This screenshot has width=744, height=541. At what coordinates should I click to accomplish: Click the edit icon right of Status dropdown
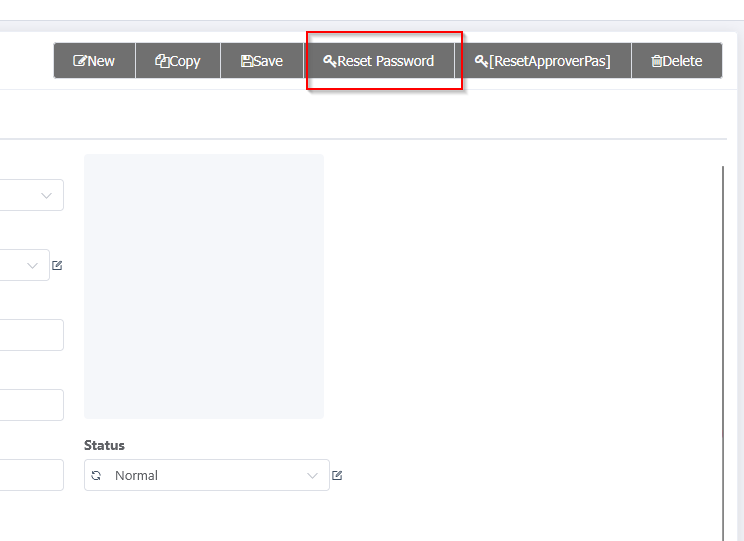click(x=337, y=476)
